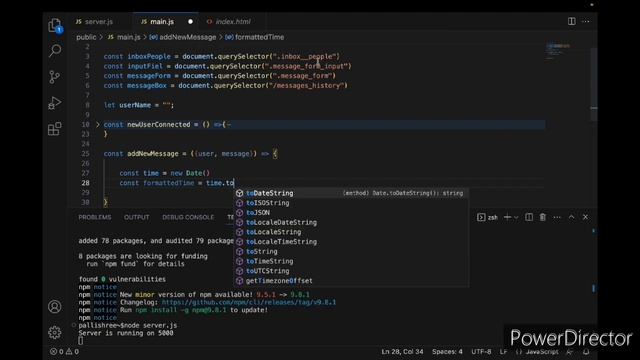The image size is (640, 360).
Task: Open the Explorer view in activity bar
Action: click(x=55, y=25)
